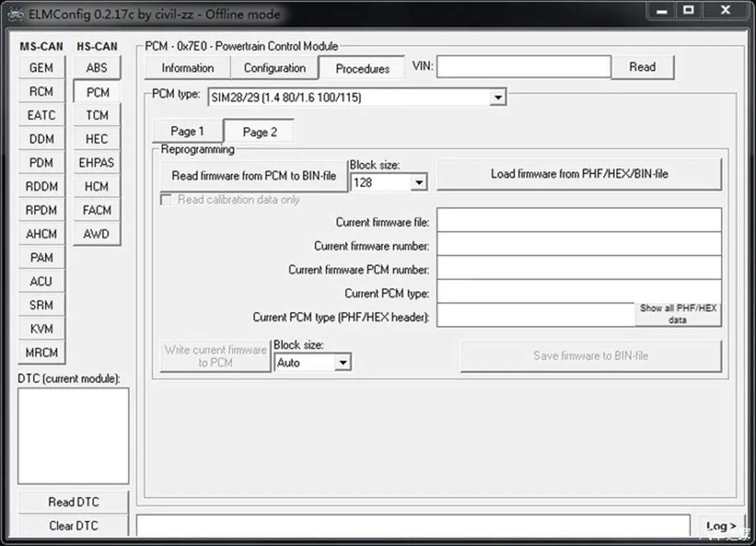Maximize the ELMConfig window
756x546 pixels.
[x=688, y=11]
